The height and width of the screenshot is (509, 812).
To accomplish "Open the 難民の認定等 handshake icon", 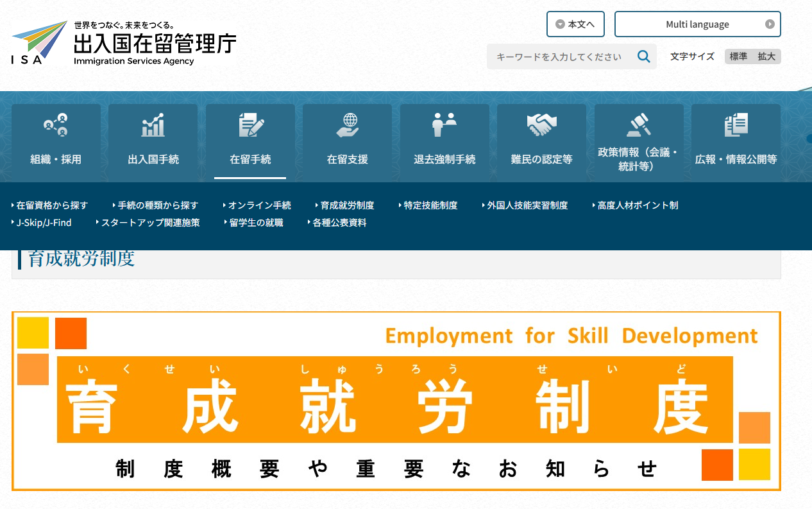I will 541,125.
